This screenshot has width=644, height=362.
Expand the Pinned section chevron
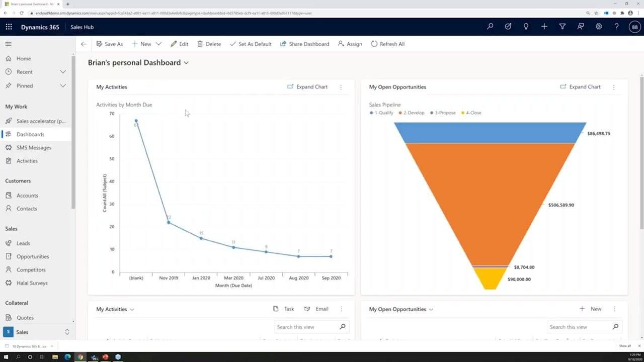(x=63, y=85)
